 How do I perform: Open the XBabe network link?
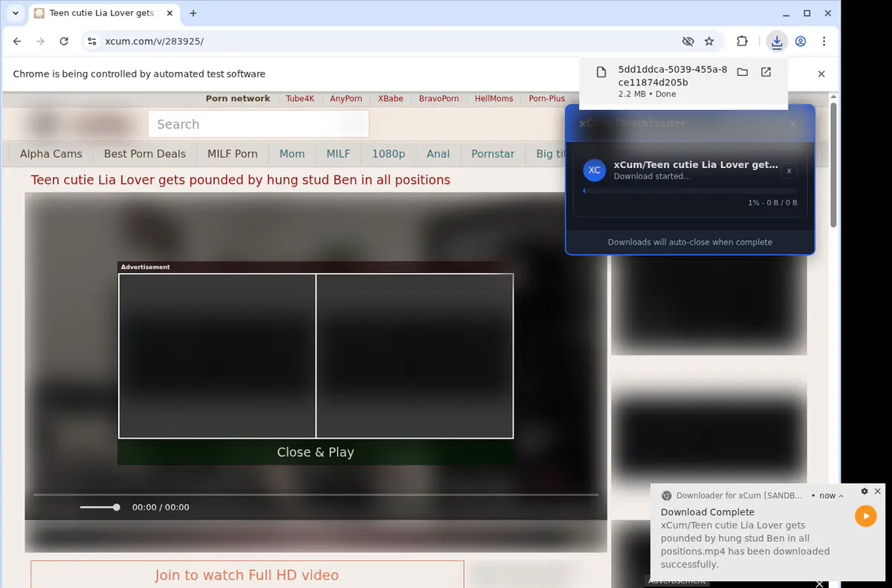[x=391, y=98]
